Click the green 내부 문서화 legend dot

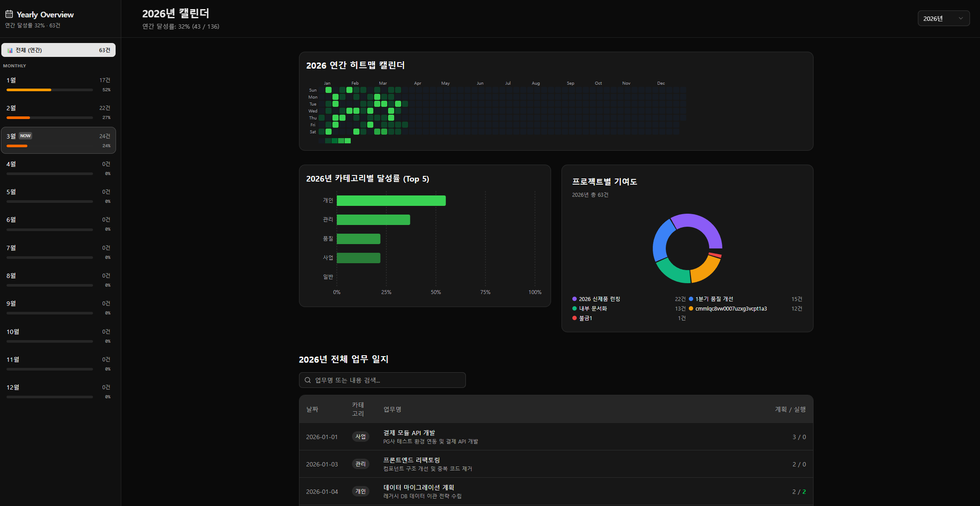point(575,308)
